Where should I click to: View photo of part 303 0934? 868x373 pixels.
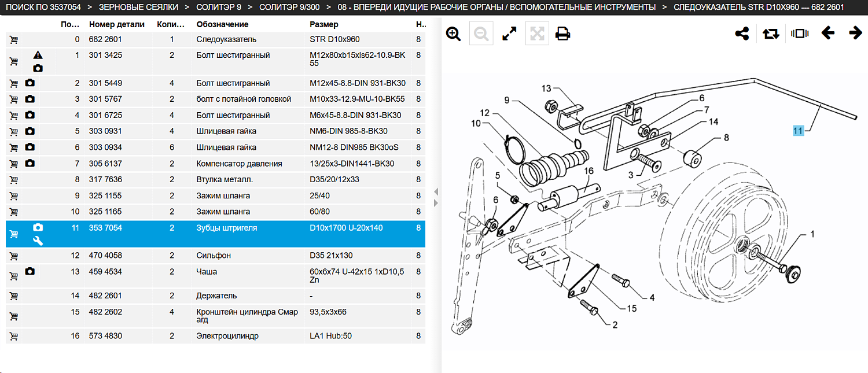[30, 147]
